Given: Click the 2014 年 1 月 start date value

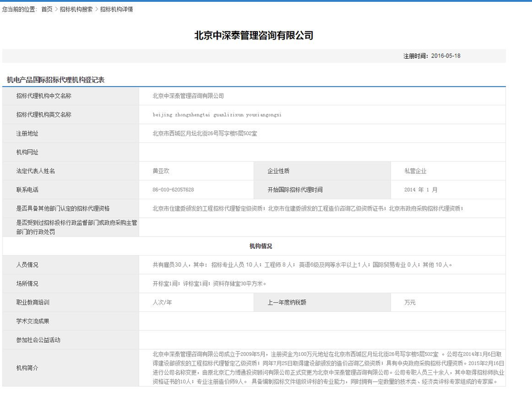Looking at the screenshot, I should 421,189.
